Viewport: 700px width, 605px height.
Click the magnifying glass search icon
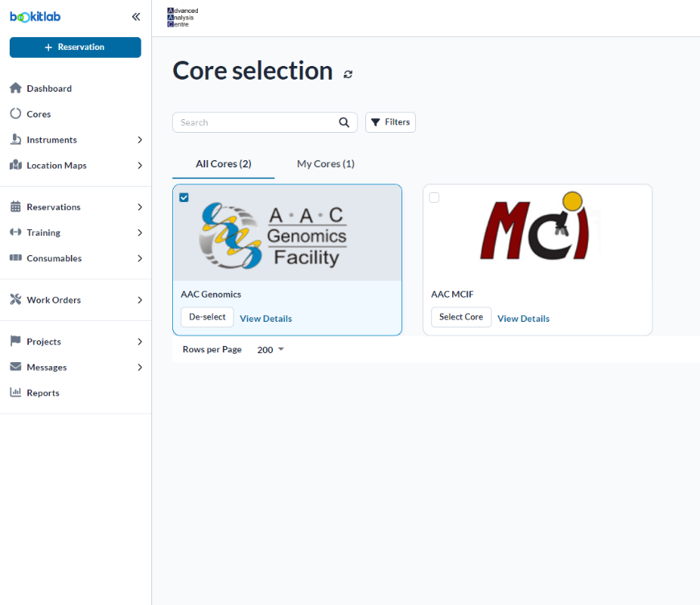tap(344, 122)
